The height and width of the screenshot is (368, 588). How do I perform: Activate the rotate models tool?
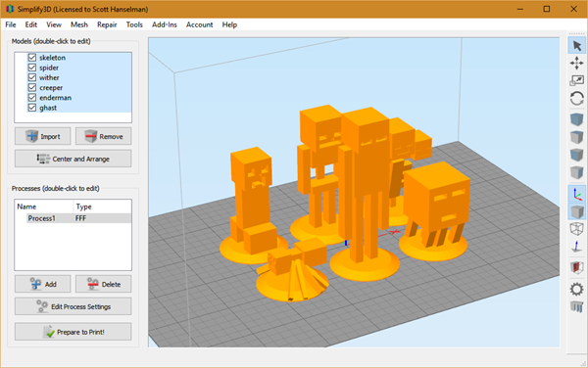pyautogui.click(x=577, y=99)
